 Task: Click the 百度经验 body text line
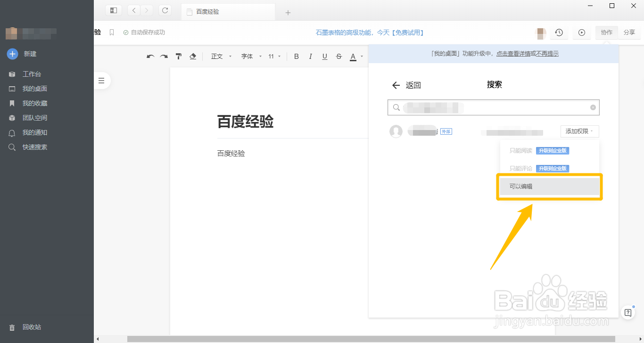[x=231, y=154]
